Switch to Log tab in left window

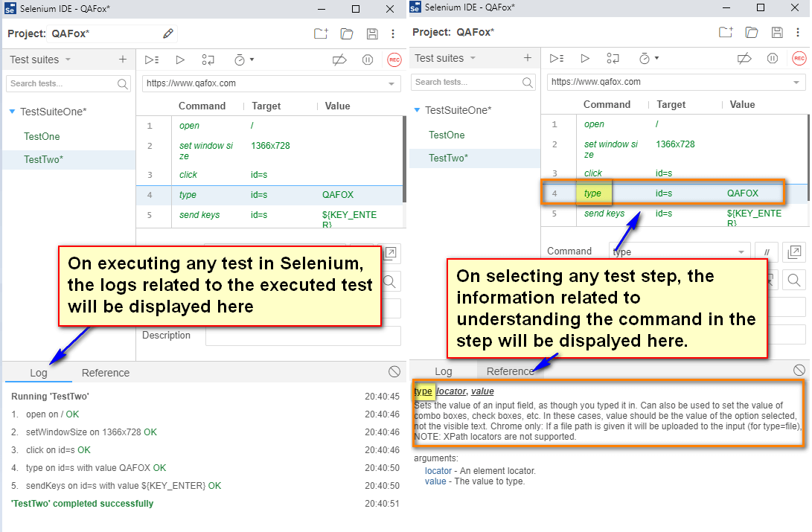(x=38, y=373)
